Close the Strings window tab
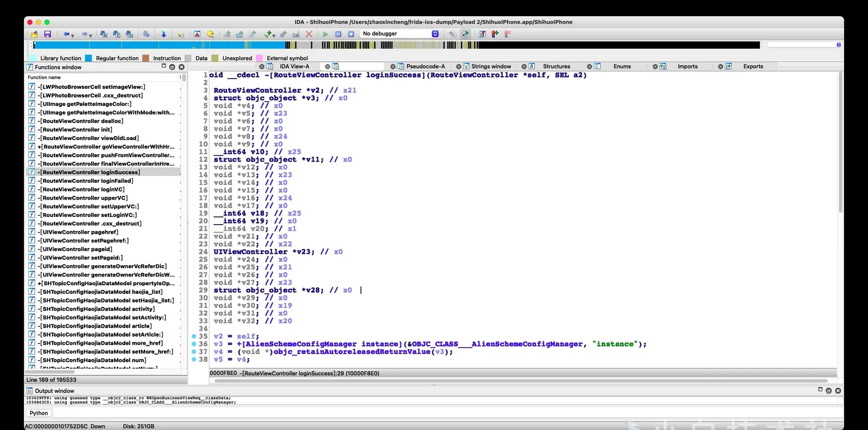Screen dimensions: 868x430 [x=458, y=66]
